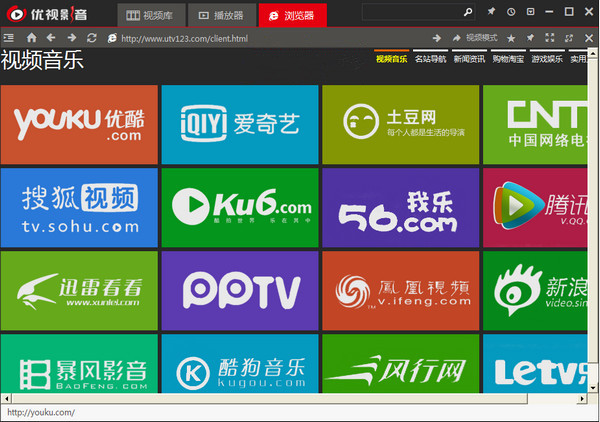Click the vertical scrollbar up arrow

(593, 52)
